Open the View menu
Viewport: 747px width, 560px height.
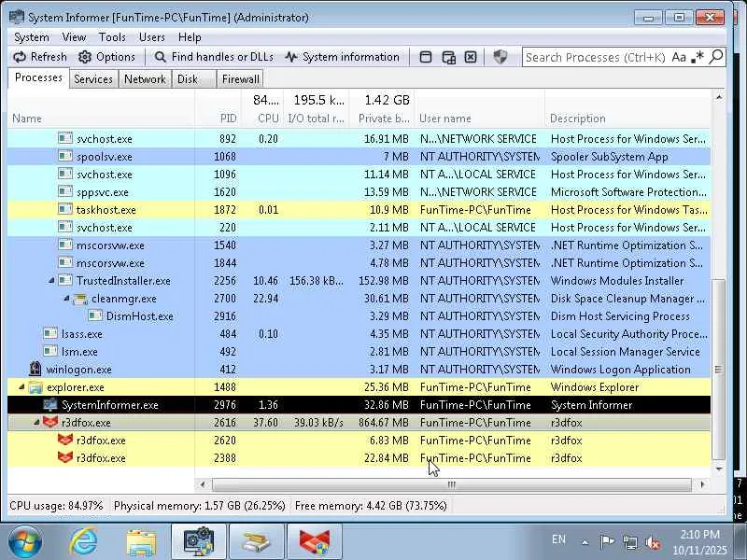[74, 37]
